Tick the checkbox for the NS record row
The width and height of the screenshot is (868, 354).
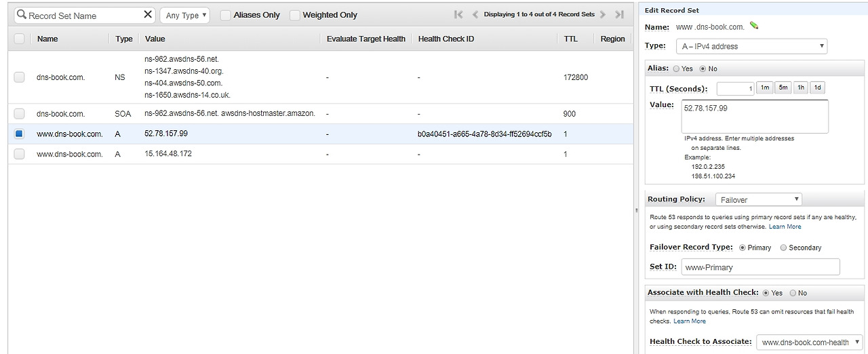pos(19,77)
